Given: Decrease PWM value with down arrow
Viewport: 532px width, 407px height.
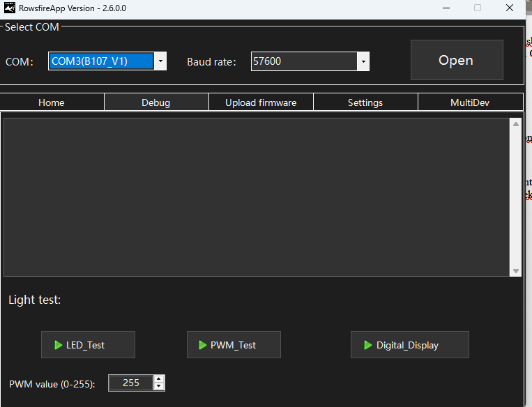Looking at the screenshot, I should coord(159,387).
